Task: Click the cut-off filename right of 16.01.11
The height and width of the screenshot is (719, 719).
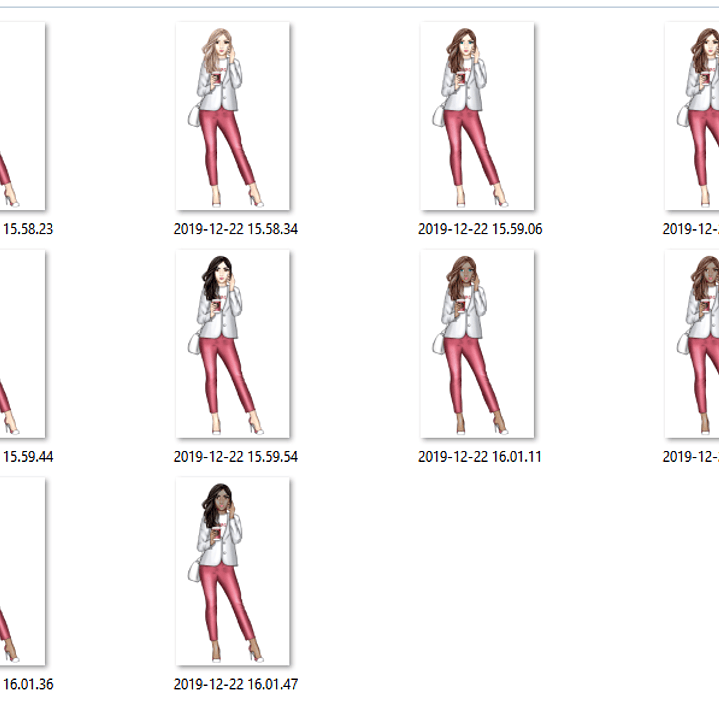Action: coord(692,457)
